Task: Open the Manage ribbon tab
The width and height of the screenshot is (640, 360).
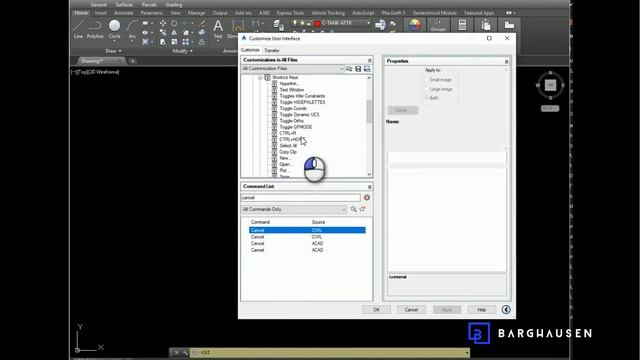Action: (196, 13)
